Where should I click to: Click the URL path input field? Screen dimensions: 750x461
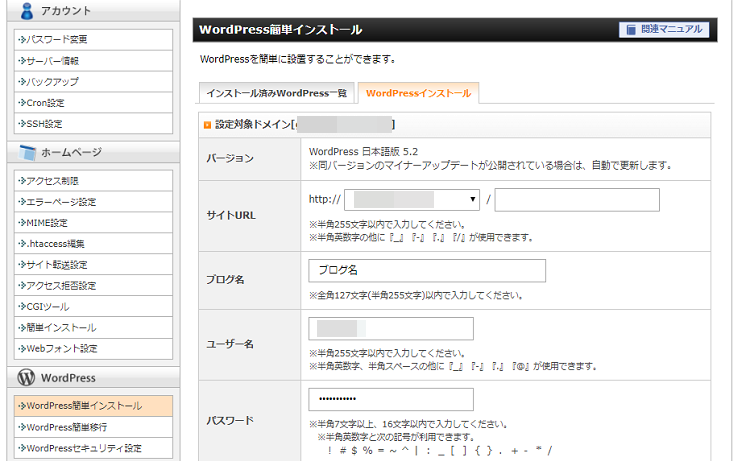[577, 200]
